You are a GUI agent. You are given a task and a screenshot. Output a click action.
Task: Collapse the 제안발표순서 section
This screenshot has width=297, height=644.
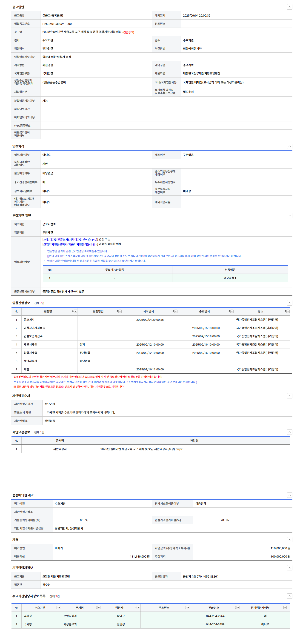pos(289,396)
